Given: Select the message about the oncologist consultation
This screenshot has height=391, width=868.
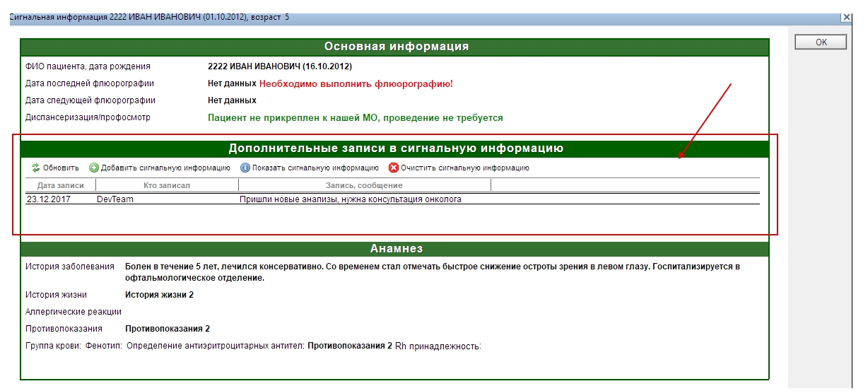Looking at the screenshot, I should click(x=350, y=199).
